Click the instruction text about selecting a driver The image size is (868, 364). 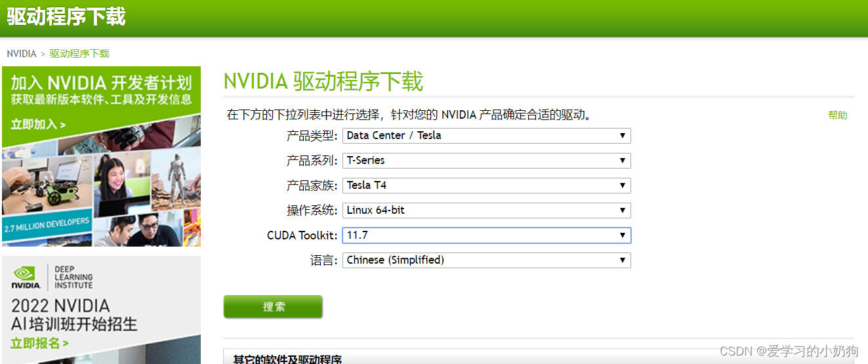pos(409,115)
